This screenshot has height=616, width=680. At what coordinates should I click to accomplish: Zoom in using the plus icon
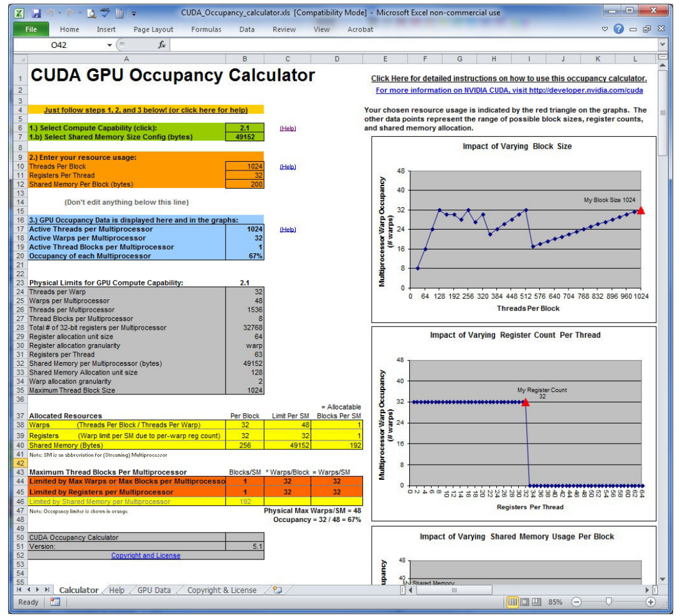(x=650, y=602)
